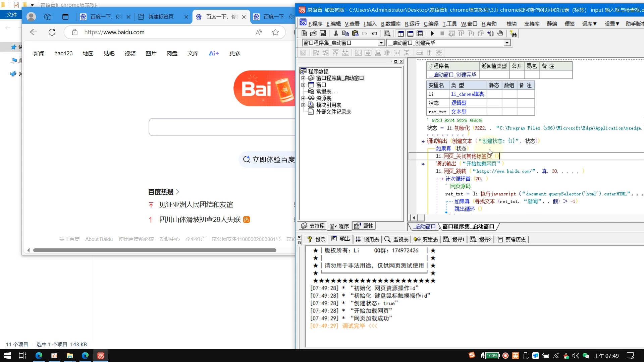Expand the 窗口 tree node
Viewport: 644px width, 362px height.
coord(303,85)
